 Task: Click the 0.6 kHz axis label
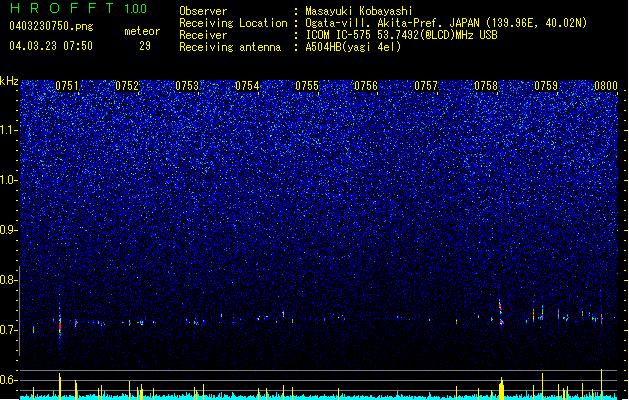pos(9,380)
